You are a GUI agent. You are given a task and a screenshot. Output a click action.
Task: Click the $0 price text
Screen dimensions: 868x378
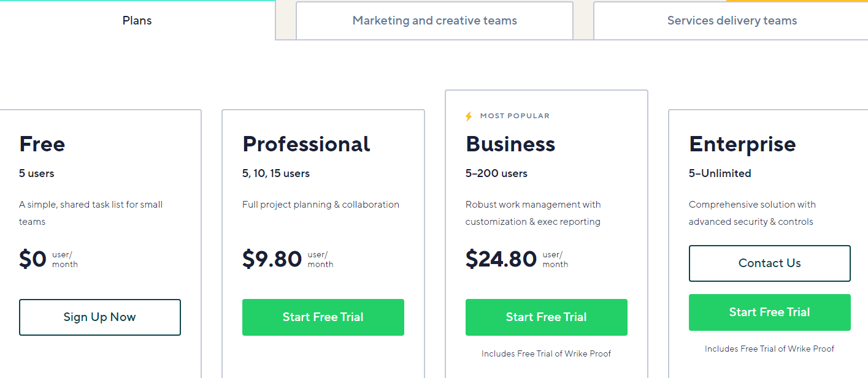pyautogui.click(x=33, y=259)
